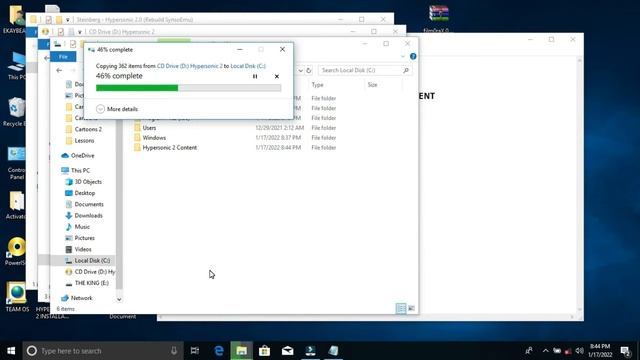Refresh the Local Disk (C:) folder view
640x360 pixels.
[309, 70]
